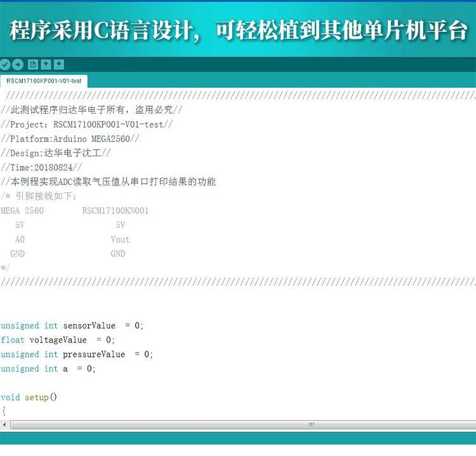The width and height of the screenshot is (476, 456).
Task: Open a sketch with the Open icon
Action: [x=46, y=64]
